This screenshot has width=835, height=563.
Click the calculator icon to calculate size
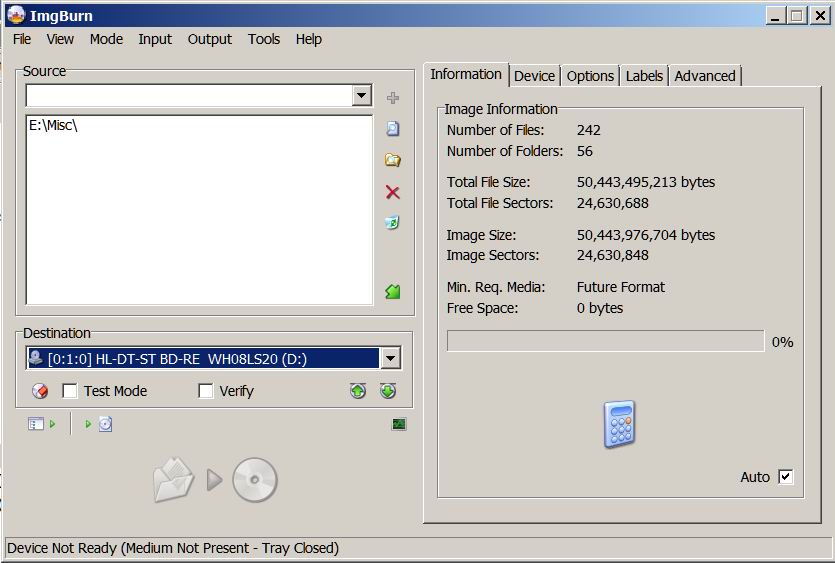619,424
